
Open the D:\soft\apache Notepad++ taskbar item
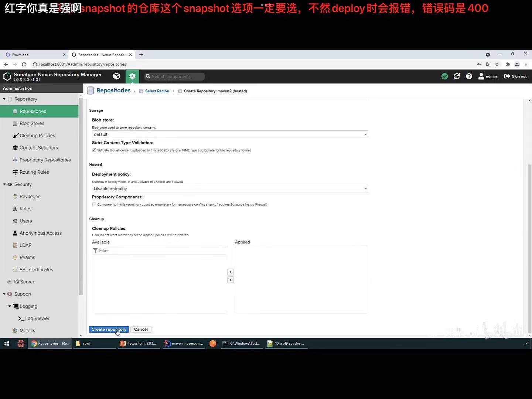coord(286,344)
